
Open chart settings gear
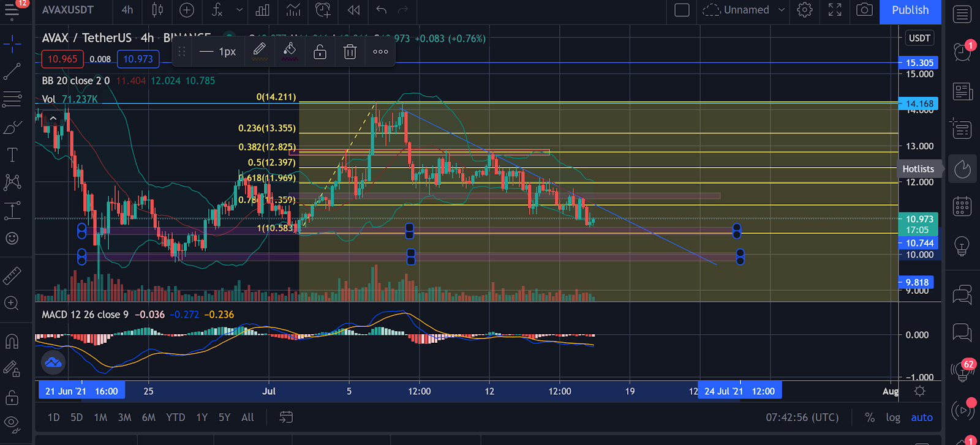[x=805, y=10]
